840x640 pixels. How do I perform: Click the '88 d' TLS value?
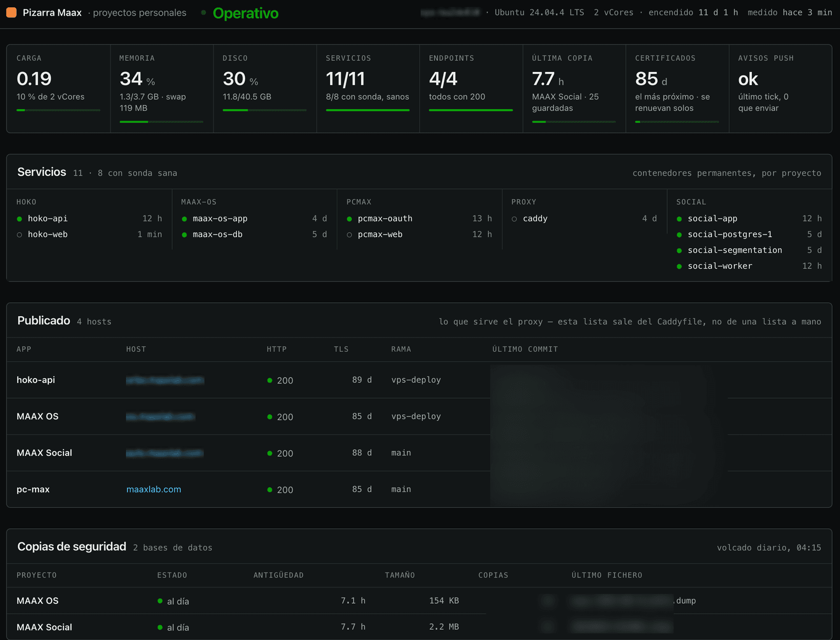tap(362, 453)
